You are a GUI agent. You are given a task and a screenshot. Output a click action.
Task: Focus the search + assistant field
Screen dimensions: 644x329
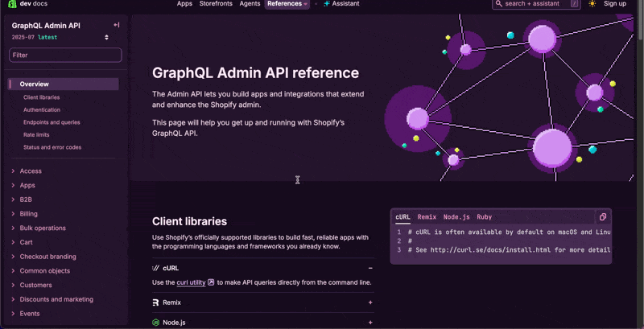tap(536, 4)
